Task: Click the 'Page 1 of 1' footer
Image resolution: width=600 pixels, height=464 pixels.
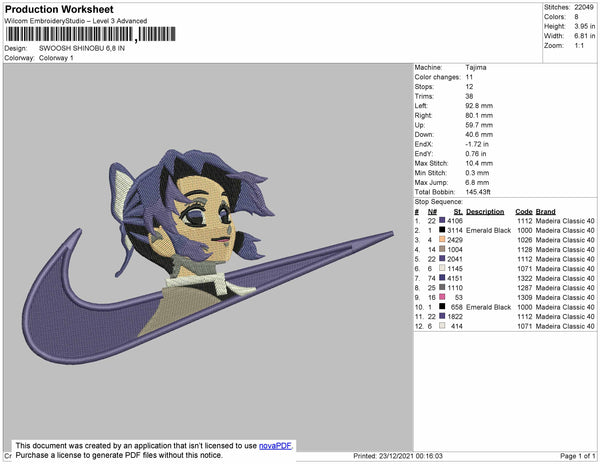Action: pyautogui.click(x=577, y=456)
